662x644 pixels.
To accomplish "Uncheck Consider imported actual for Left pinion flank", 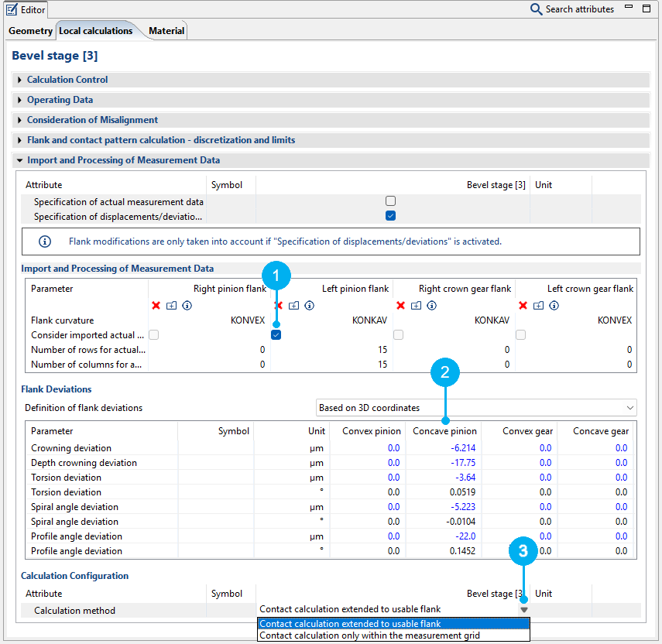I will click(x=276, y=334).
